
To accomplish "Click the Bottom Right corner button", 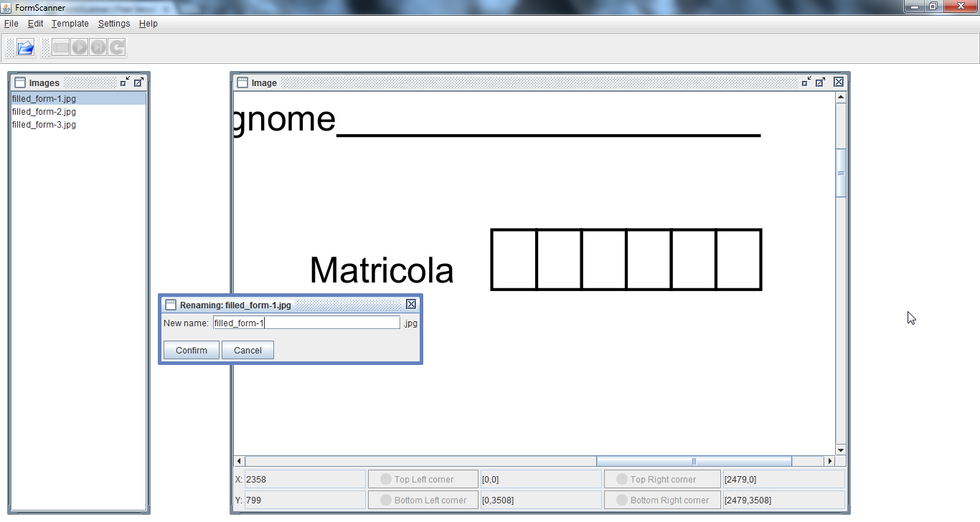I will point(662,500).
